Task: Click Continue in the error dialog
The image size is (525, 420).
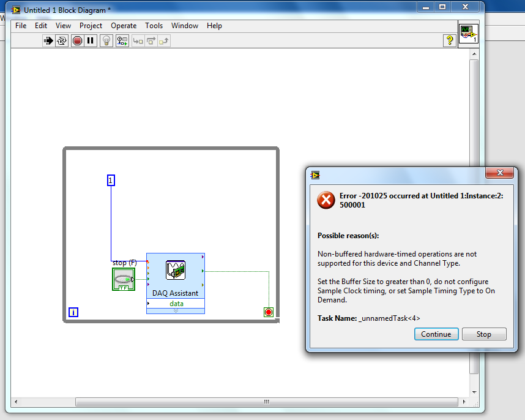Action: 436,334
